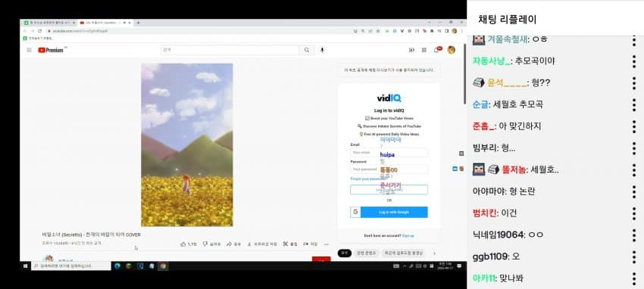Dislike the video with thumbs down

[212, 244]
